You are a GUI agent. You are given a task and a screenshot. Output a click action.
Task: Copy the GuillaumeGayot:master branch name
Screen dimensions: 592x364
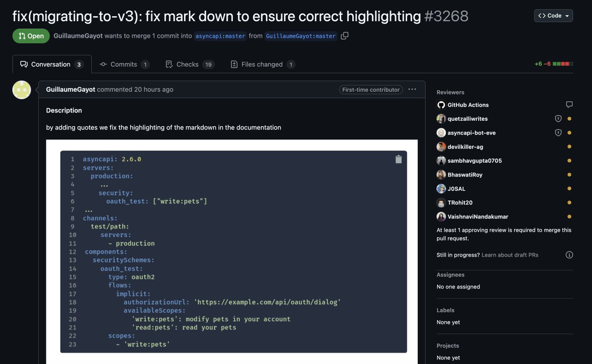[x=343, y=36]
